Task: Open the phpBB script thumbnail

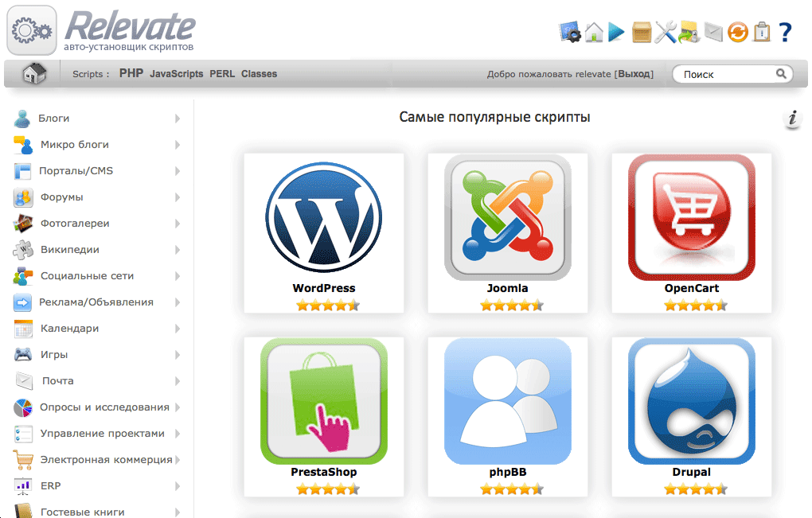Action: click(508, 402)
